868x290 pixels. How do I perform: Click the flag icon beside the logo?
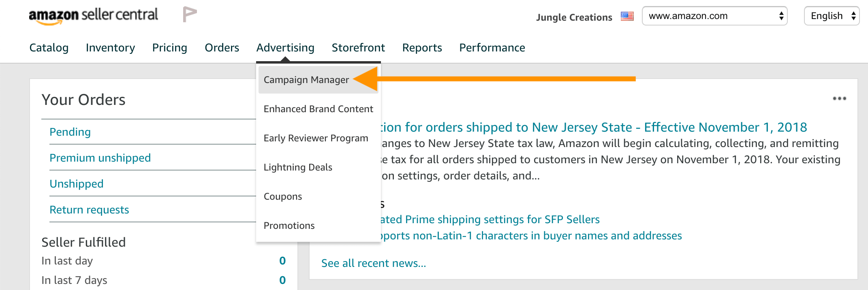tap(189, 15)
